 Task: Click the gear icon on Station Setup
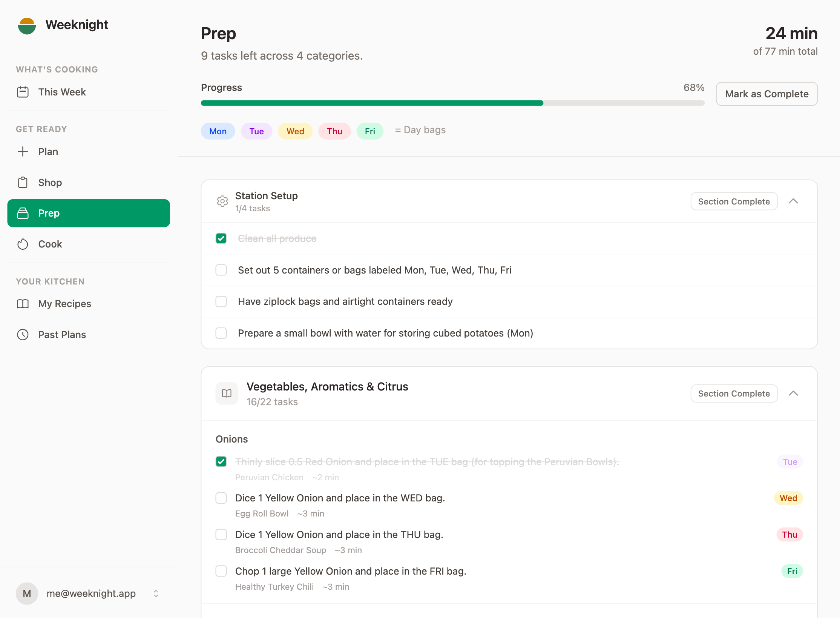pos(222,201)
